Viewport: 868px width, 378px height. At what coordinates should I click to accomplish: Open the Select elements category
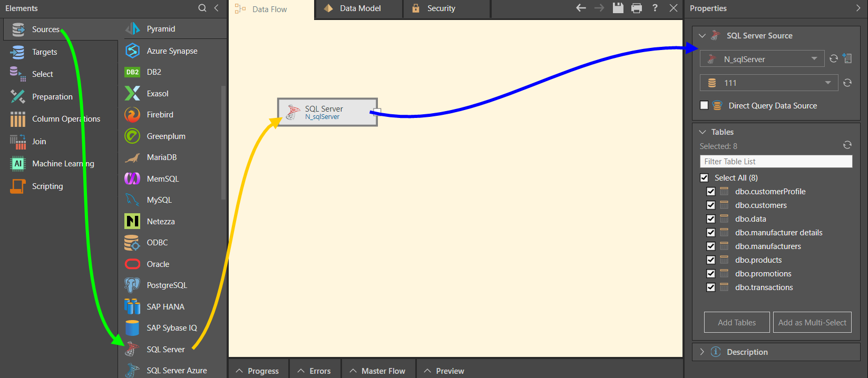point(61,74)
